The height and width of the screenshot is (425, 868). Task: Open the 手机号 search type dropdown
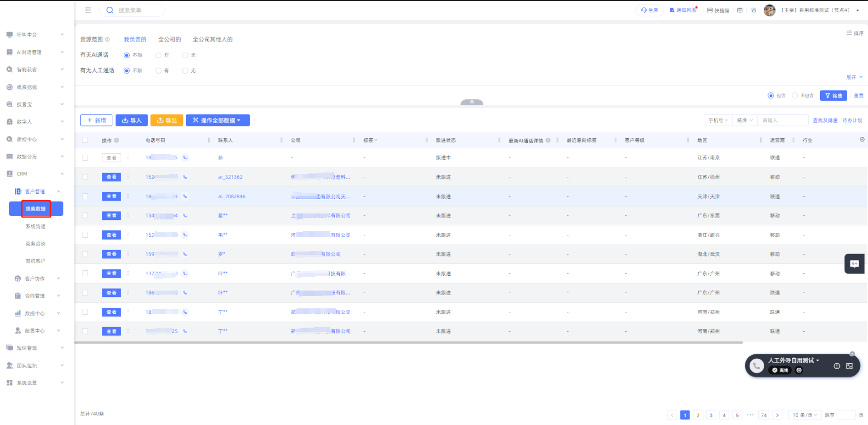click(x=718, y=121)
